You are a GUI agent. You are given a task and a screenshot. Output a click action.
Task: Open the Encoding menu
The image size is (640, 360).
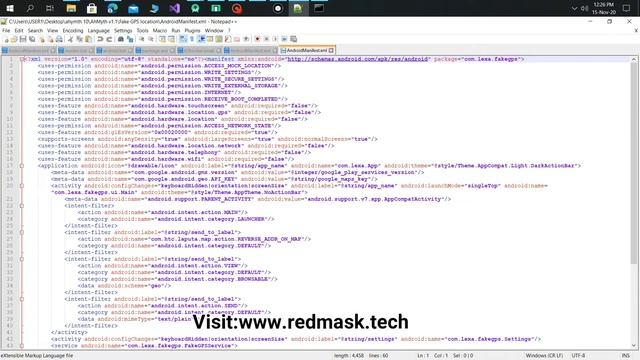pos(73,31)
